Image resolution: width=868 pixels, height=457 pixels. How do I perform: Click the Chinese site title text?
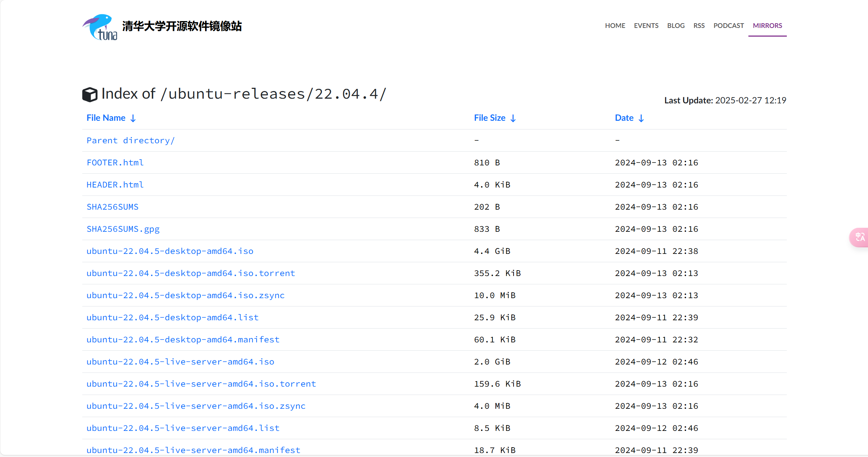pos(182,26)
